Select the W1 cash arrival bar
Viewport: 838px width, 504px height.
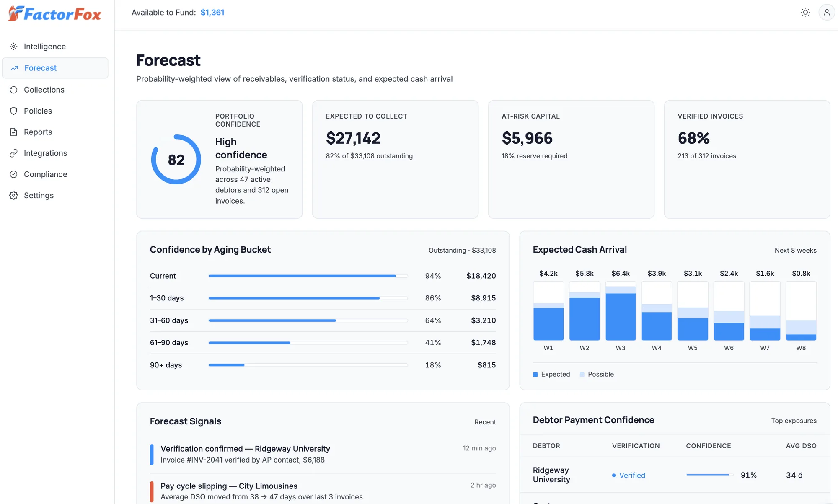pyautogui.click(x=548, y=311)
